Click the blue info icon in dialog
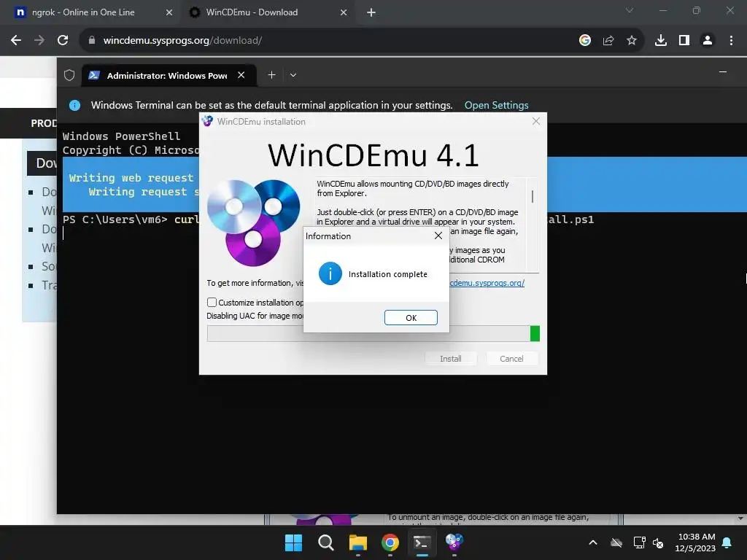The image size is (747, 560). (x=330, y=274)
